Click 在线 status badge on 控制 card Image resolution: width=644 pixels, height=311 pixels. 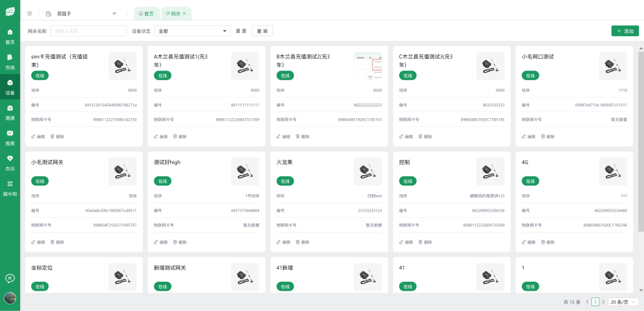coord(408,181)
